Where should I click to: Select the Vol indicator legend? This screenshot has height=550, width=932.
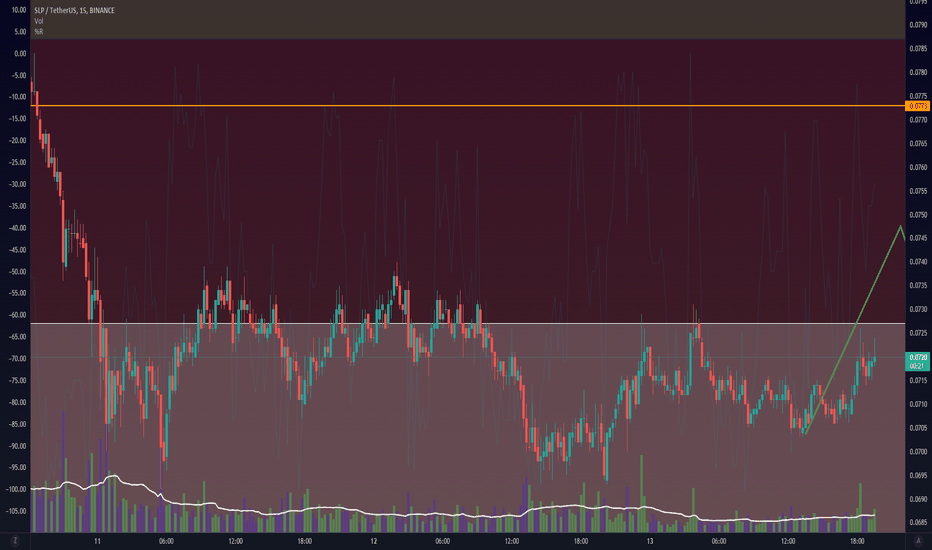(x=39, y=21)
